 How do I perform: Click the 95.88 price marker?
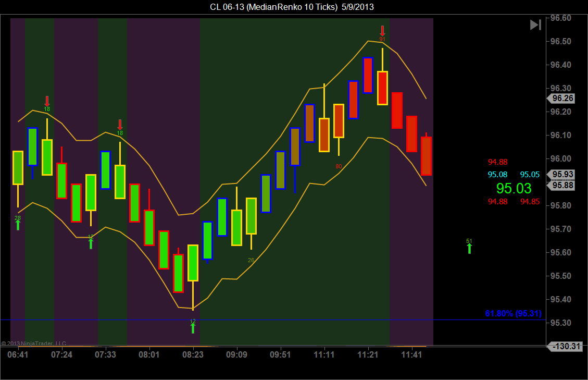point(560,185)
